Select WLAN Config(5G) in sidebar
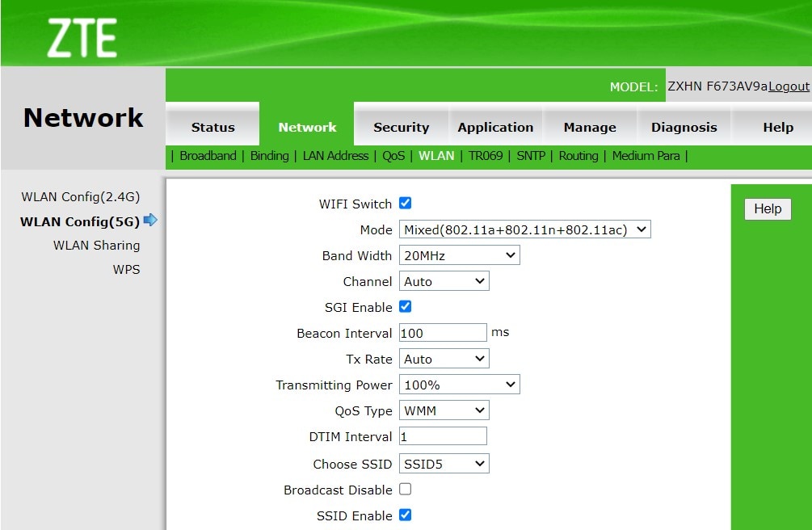 coord(80,221)
